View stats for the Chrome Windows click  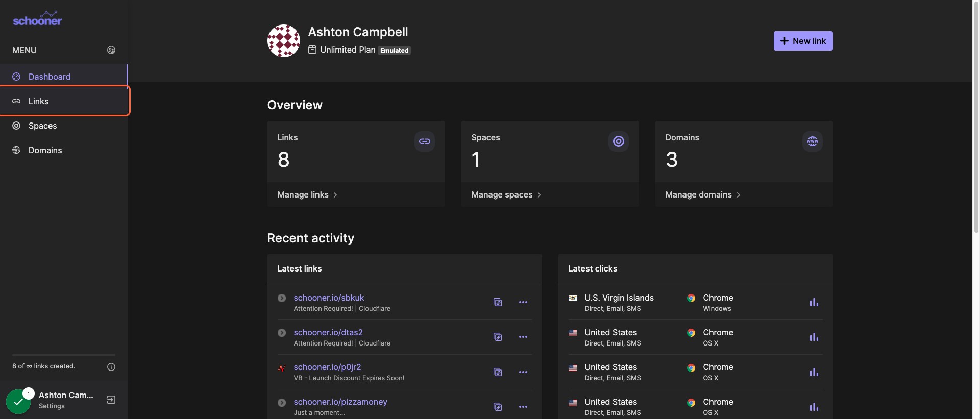[x=814, y=302]
